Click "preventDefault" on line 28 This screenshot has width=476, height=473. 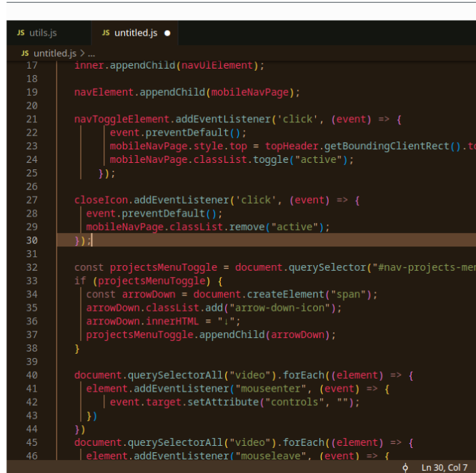(x=164, y=214)
